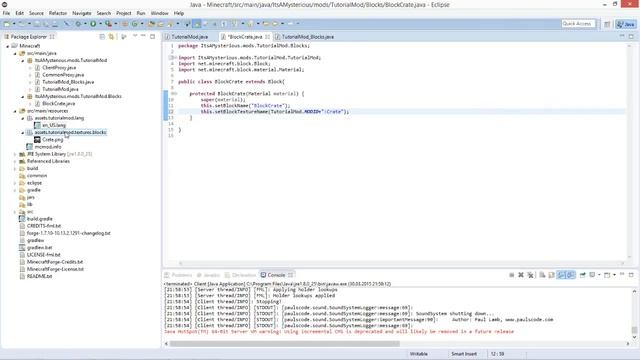640x360 pixels.
Task: Click the Open Type toolbar icon
Action: coord(151,24)
